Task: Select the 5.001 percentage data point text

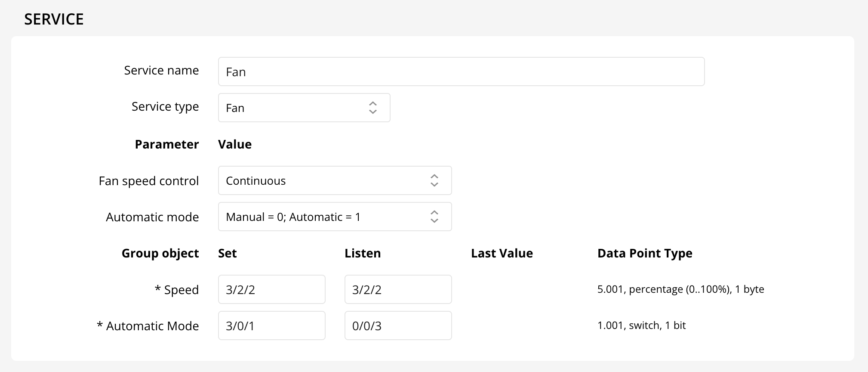Action: [x=680, y=289]
